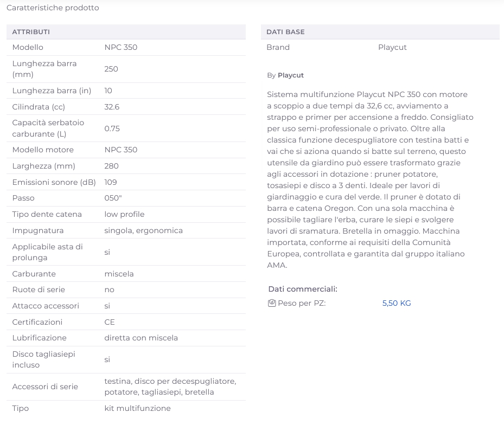
Task: Click the Accessori di serie value text
Action: coord(170,387)
